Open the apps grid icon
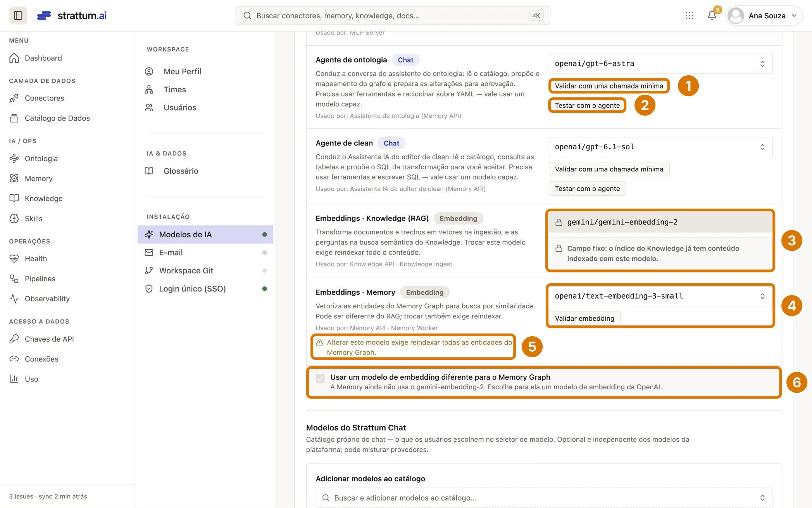Viewport: 812px width, 508px height. 689,16
